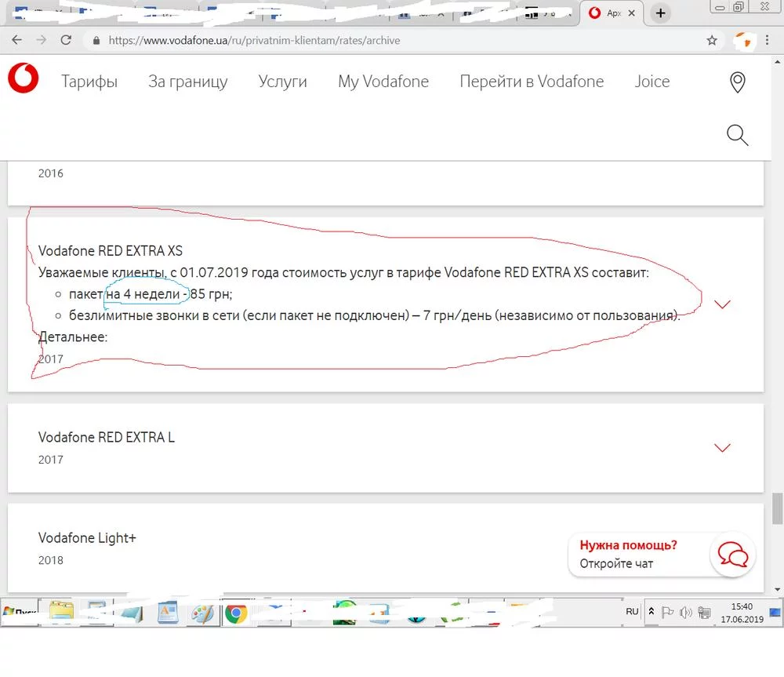Click the scrollbar down arrow
This screenshot has height=677, width=784.
(777, 589)
